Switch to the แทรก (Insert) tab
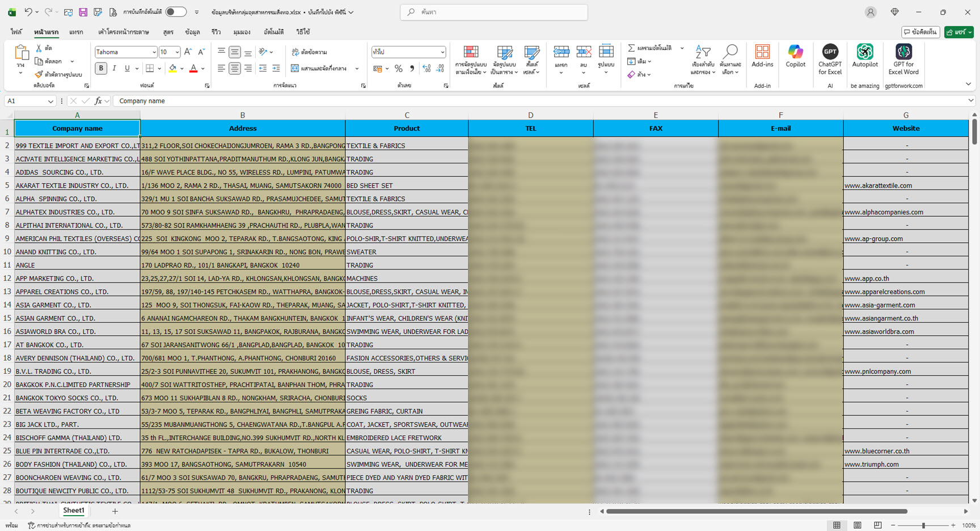This screenshot has width=980, height=531. (76, 32)
